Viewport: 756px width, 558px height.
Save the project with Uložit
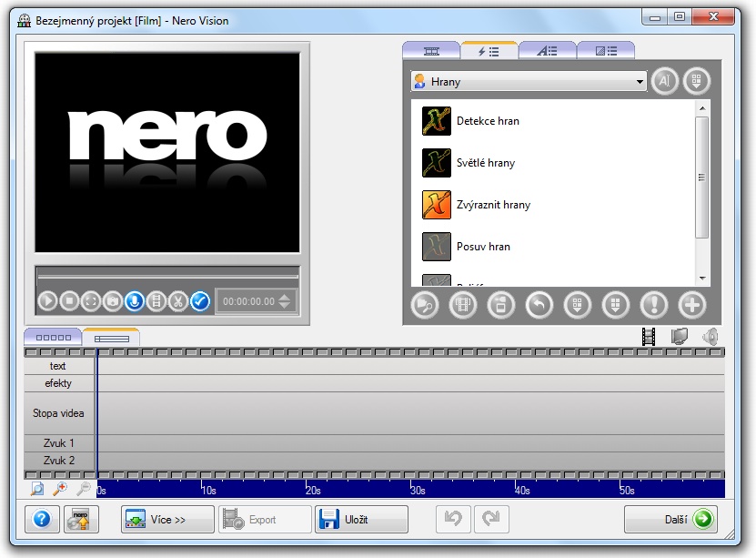pos(361,520)
